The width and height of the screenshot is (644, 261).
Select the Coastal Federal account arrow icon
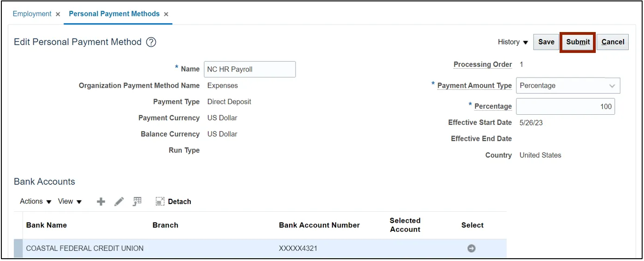click(x=471, y=248)
